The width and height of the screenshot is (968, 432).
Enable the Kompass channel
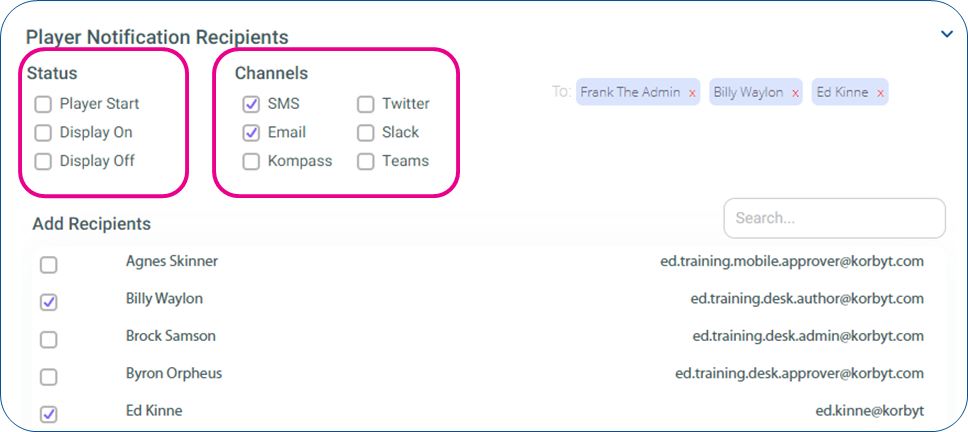(251, 162)
